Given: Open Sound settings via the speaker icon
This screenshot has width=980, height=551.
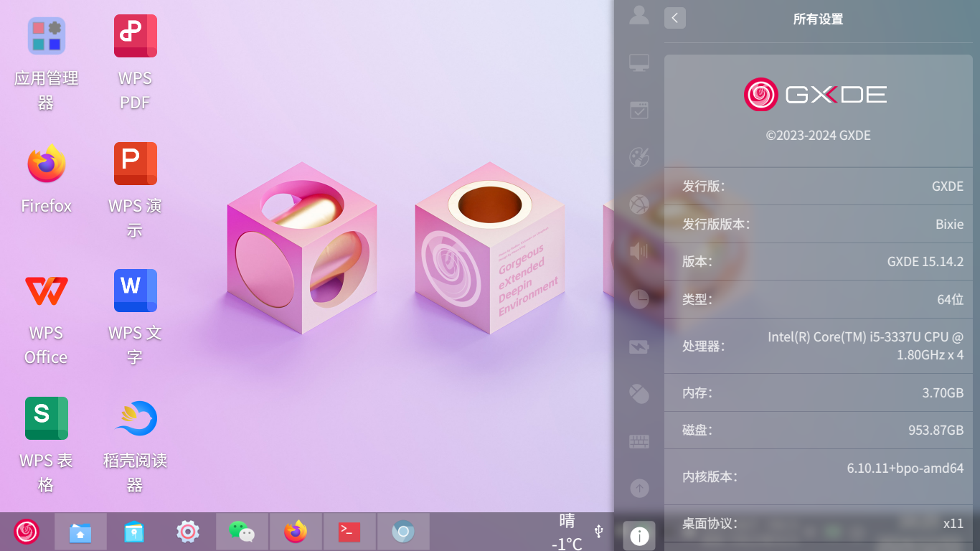Looking at the screenshot, I should (x=639, y=251).
